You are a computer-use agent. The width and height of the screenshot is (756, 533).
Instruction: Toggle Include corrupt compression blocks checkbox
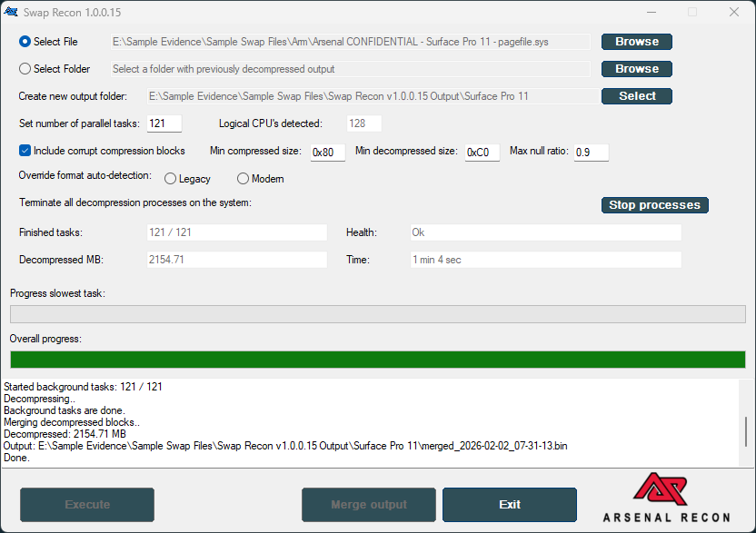pyautogui.click(x=25, y=151)
